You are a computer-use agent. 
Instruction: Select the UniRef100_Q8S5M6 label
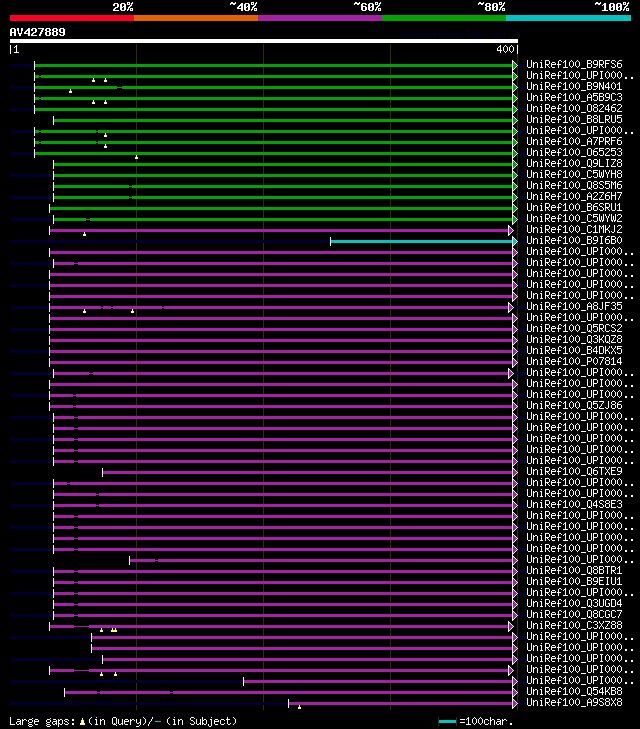point(574,186)
